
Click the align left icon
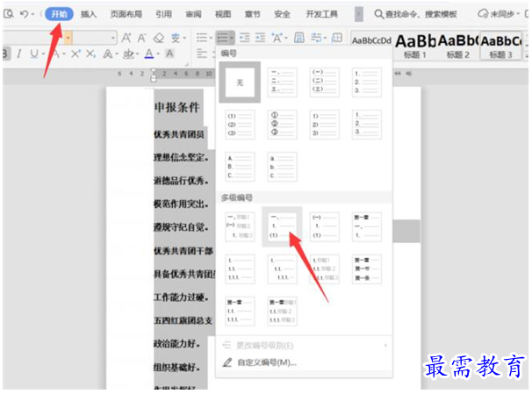202,54
